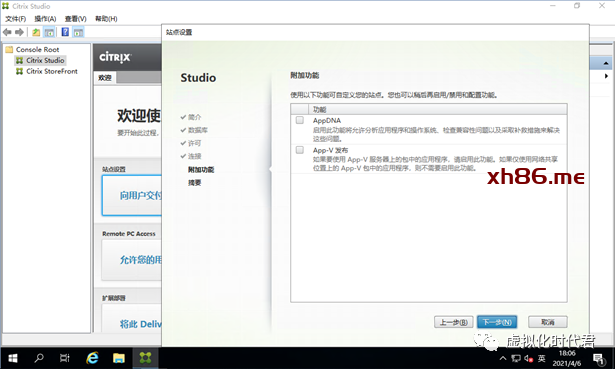Open the 帮助(H) menu
Viewport: 615px width, 369px height.
click(x=106, y=19)
